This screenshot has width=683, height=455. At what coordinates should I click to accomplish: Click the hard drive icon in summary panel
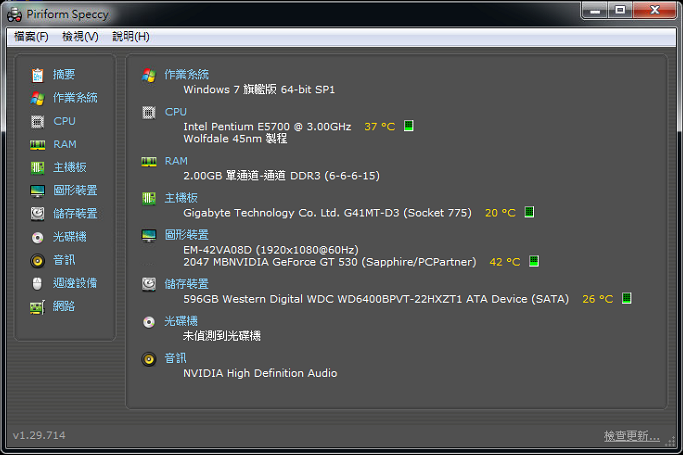(x=149, y=284)
